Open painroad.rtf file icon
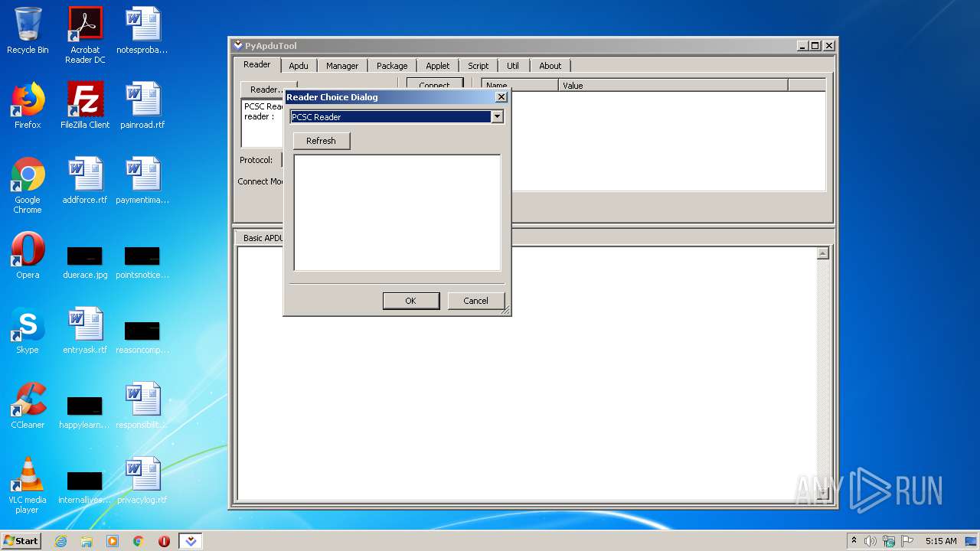Screen dimensions: 980x551 142,106
